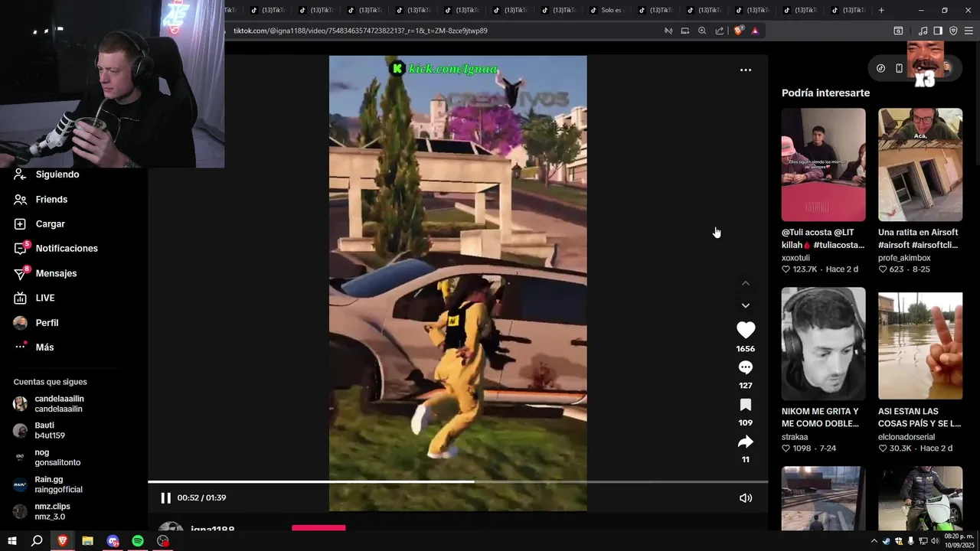This screenshot has width=980, height=551.
Task: Open followed account nmz.clips
Action: pyautogui.click(x=52, y=511)
